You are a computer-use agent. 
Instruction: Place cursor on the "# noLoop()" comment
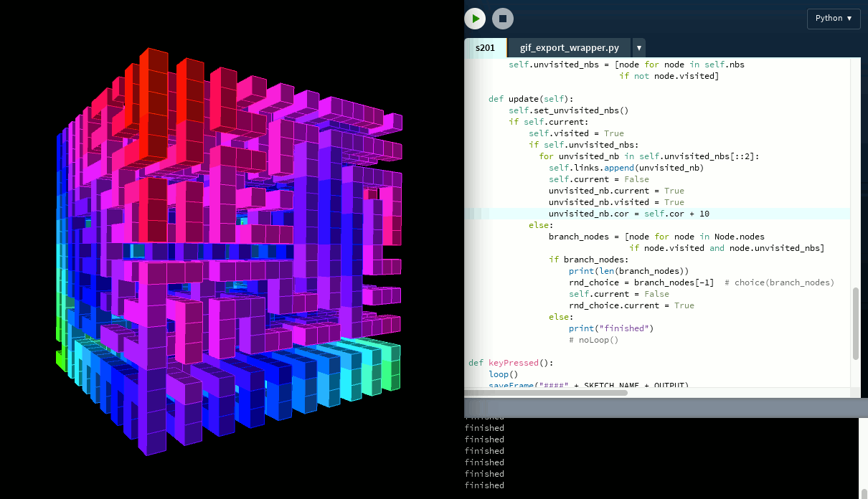(x=593, y=340)
